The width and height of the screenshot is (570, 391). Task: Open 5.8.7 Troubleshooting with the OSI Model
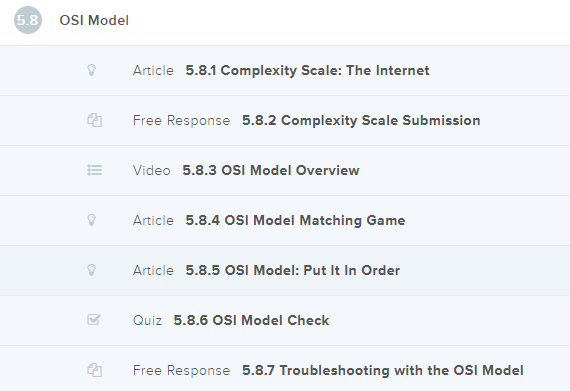[x=383, y=370]
